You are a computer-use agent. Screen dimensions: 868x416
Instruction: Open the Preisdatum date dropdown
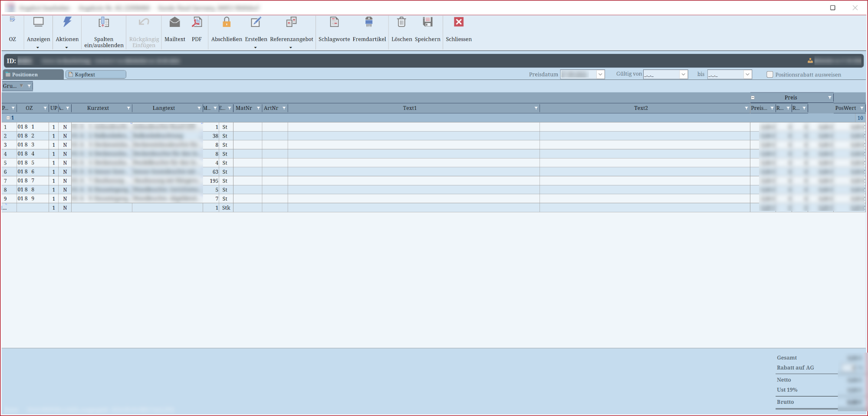point(600,75)
